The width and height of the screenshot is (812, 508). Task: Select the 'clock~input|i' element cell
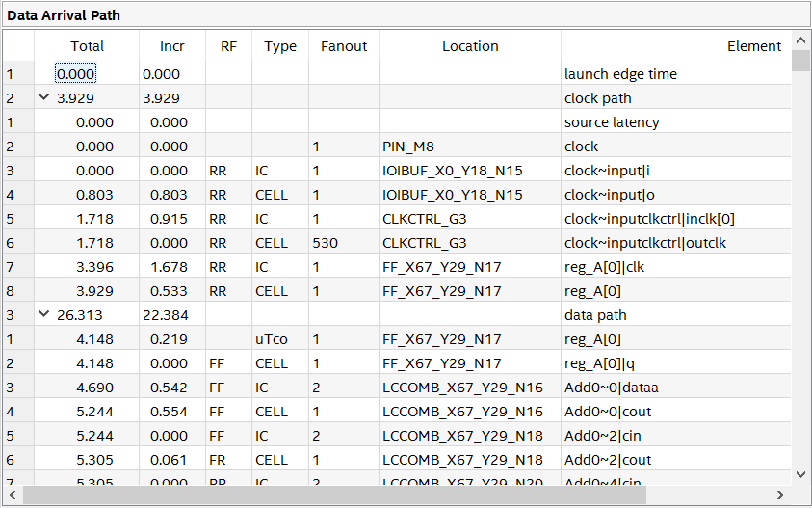(x=676, y=171)
